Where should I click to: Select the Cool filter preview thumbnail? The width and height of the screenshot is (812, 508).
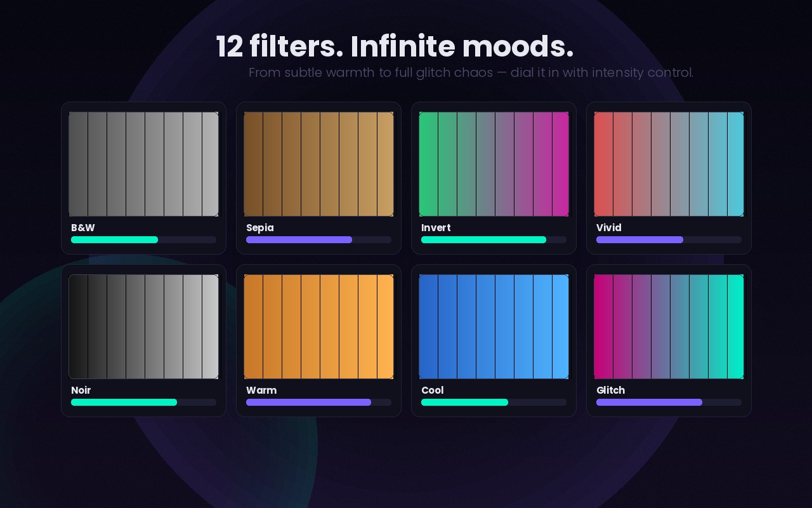pyautogui.click(x=494, y=327)
